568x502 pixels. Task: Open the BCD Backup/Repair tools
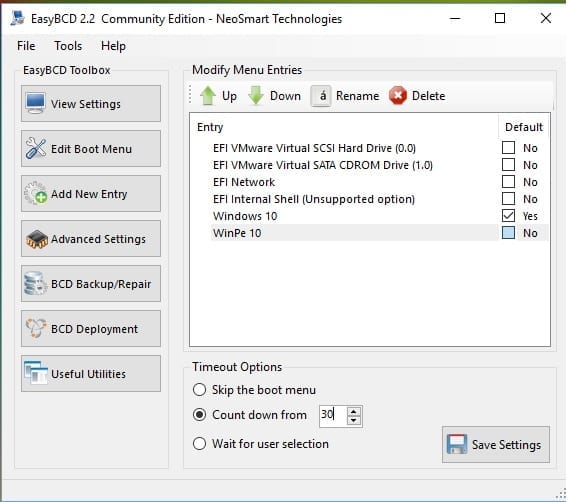pyautogui.click(x=91, y=284)
